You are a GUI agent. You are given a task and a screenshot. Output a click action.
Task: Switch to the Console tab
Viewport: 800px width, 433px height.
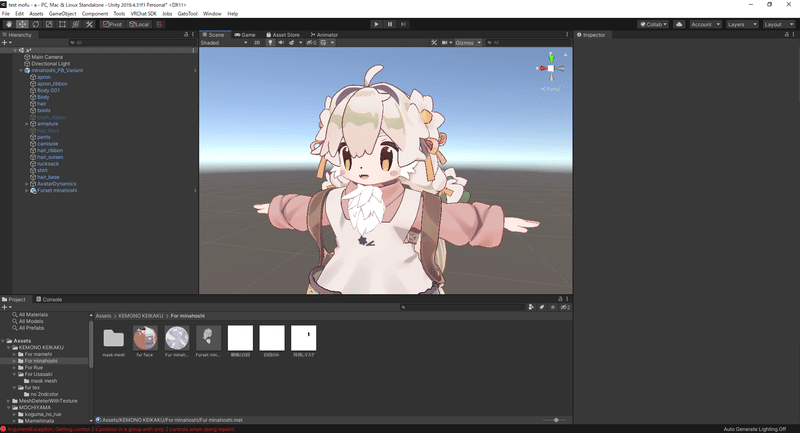coord(49,299)
